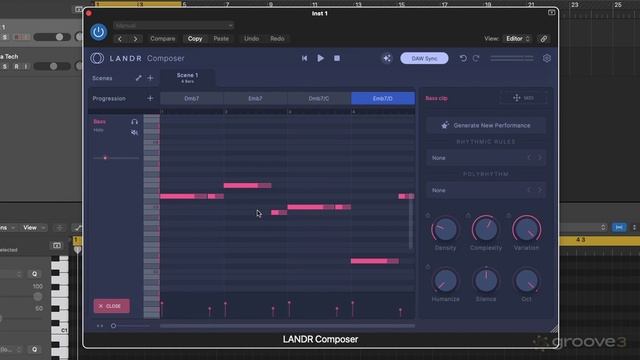This screenshot has width=640, height=360.
Task: Click Redo in plugin header
Action: (277, 39)
